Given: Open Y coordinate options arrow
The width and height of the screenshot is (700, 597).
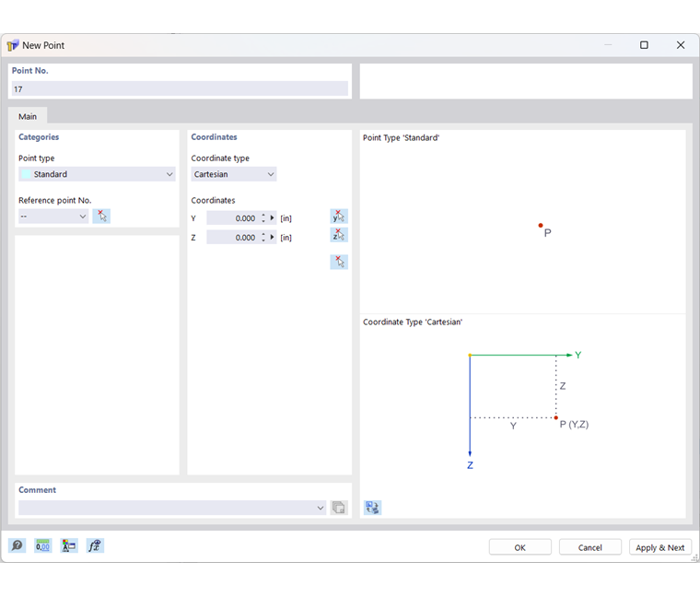Looking at the screenshot, I should coord(272,218).
